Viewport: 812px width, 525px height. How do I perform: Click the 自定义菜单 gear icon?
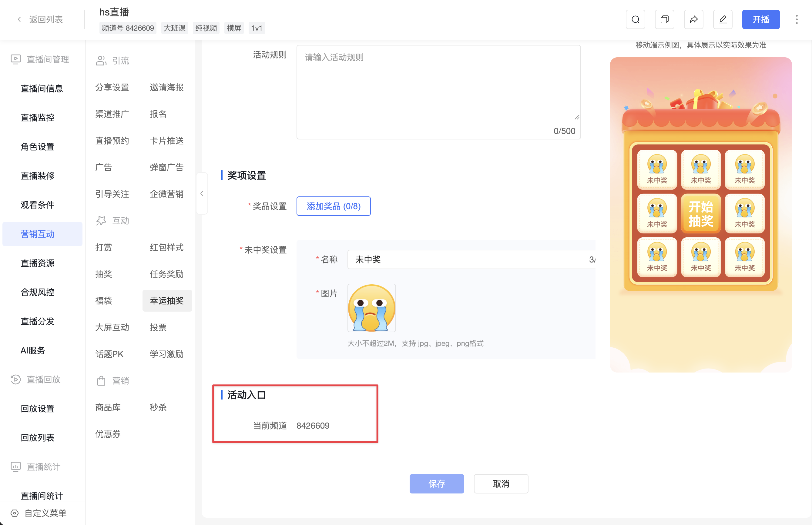[x=15, y=513]
